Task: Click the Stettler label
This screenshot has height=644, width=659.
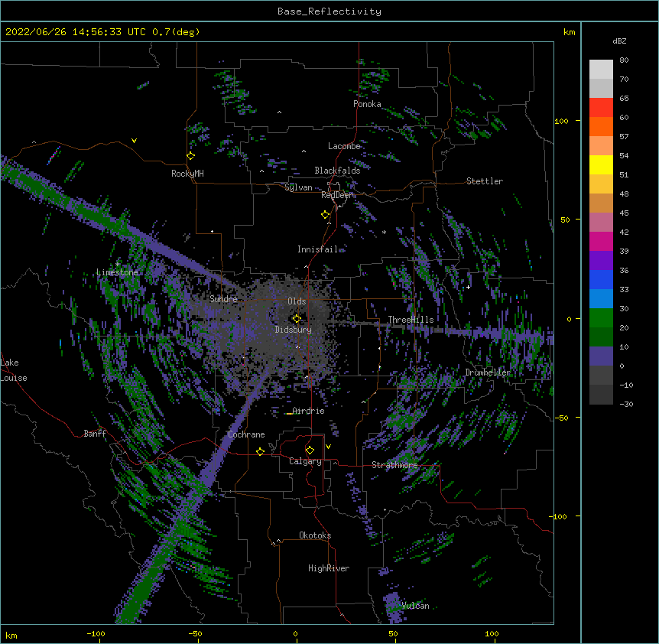Action: click(x=485, y=181)
